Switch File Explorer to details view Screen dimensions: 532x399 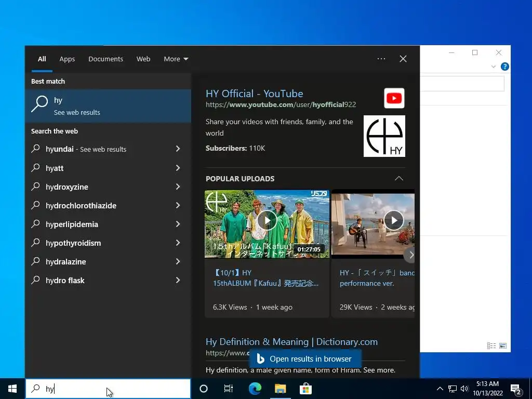[x=491, y=345]
